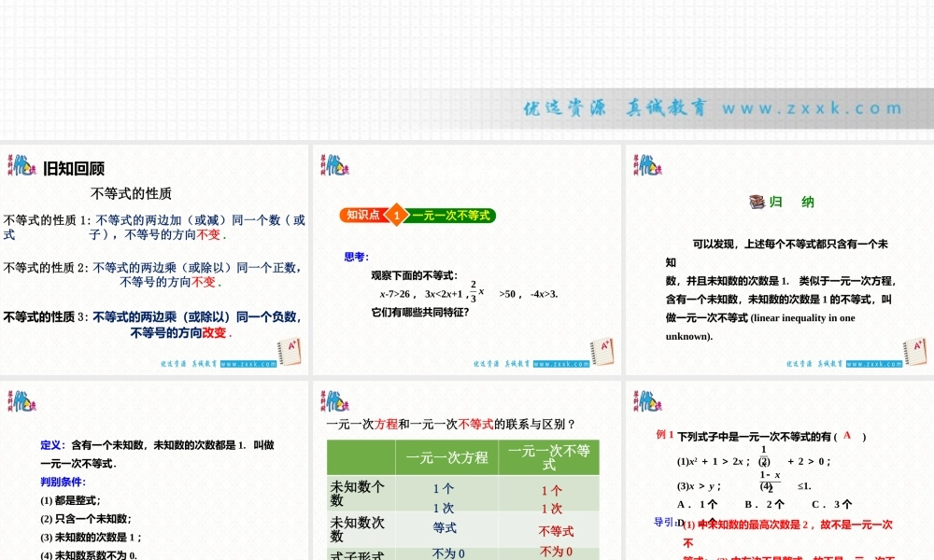Click the logo icon on the 定义 slide
Viewport: 934px width, 560px height.
21,401
